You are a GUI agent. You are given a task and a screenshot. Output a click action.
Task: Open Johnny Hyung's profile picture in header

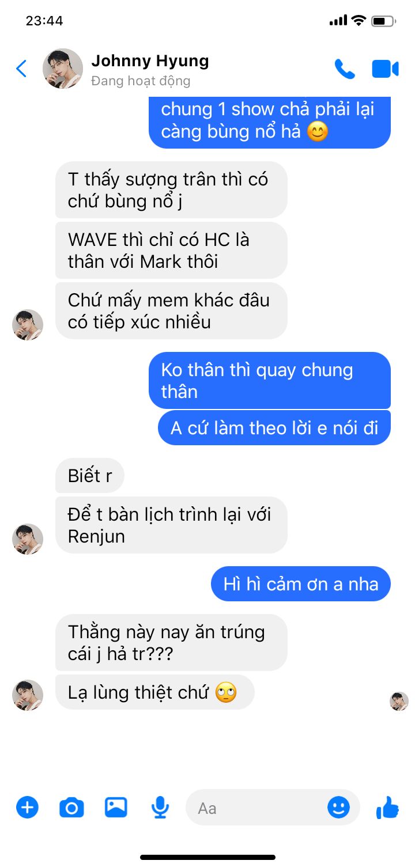click(63, 69)
